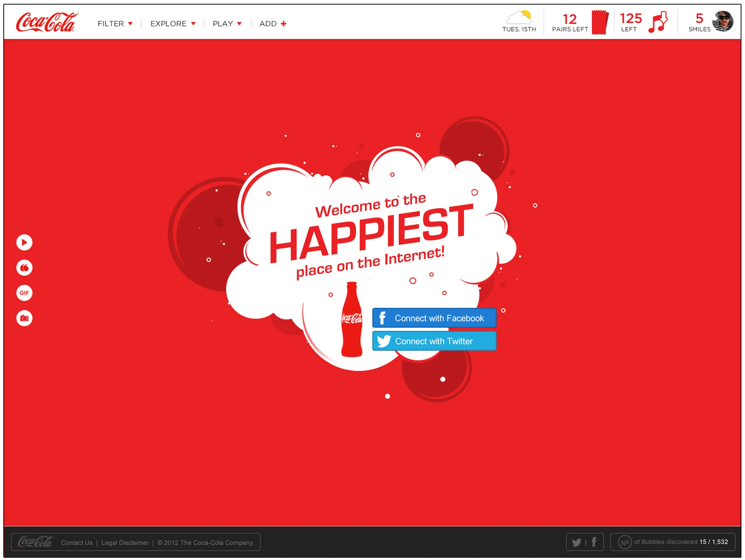Open Twitter icon in footer
The height and width of the screenshot is (560, 745).
click(577, 542)
